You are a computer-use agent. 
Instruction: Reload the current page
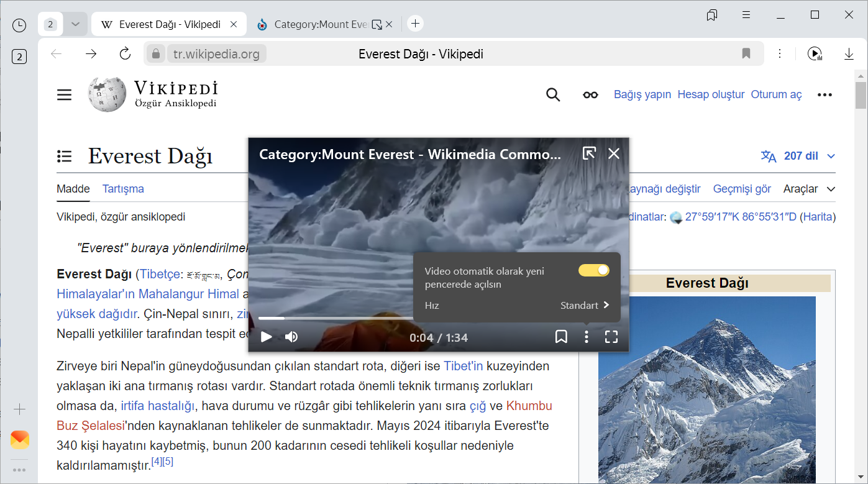pyautogui.click(x=125, y=54)
